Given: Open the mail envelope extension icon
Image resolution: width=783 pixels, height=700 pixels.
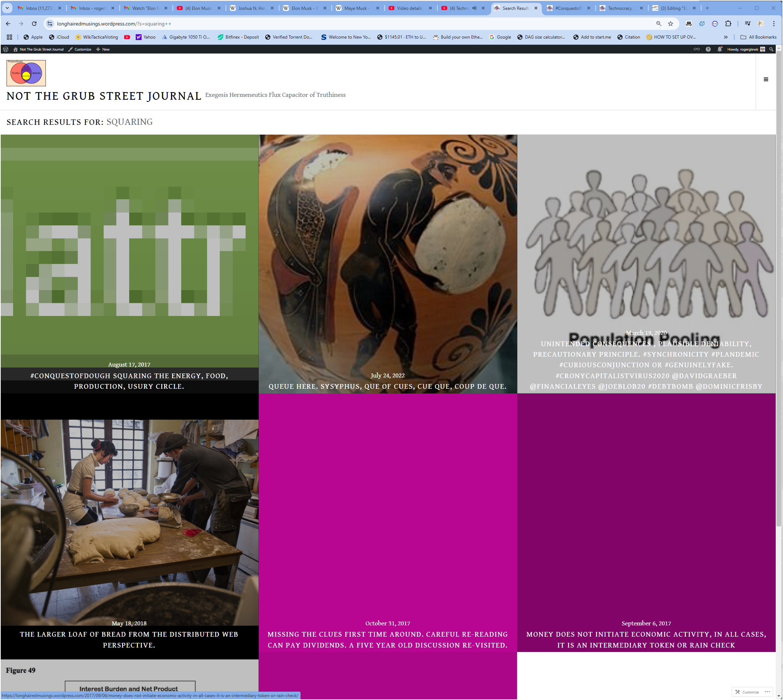Looking at the screenshot, I should [702, 24].
